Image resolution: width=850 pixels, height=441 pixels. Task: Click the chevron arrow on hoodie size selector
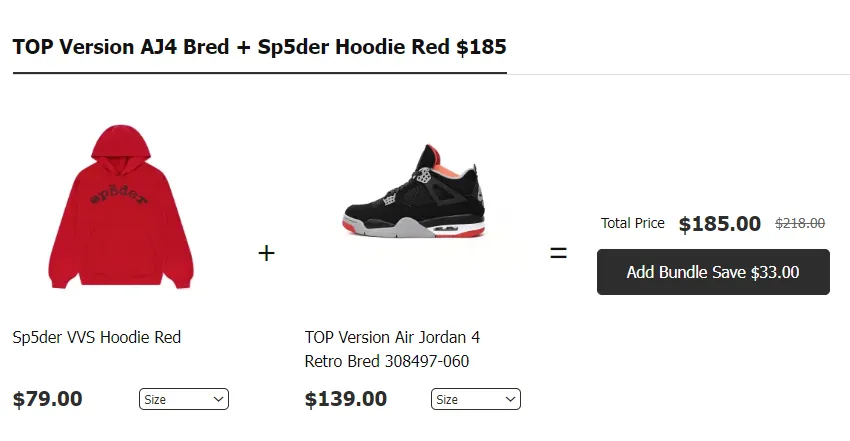[218, 399]
